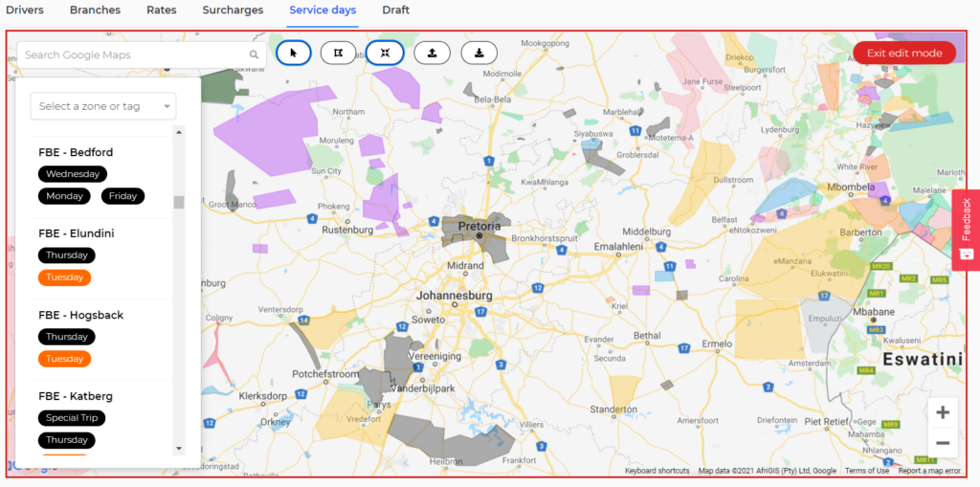Select the pointer cursor tool
Image resolution: width=980 pixels, height=487 pixels.
293,54
